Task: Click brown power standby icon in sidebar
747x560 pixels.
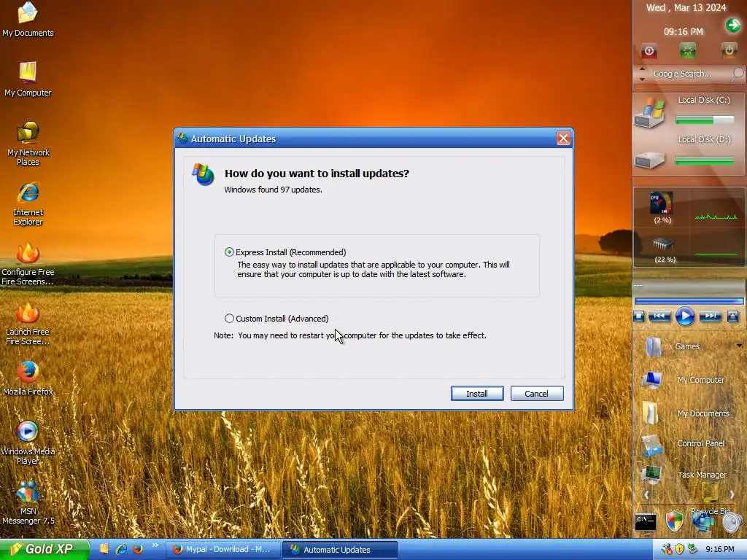Action: click(729, 50)
